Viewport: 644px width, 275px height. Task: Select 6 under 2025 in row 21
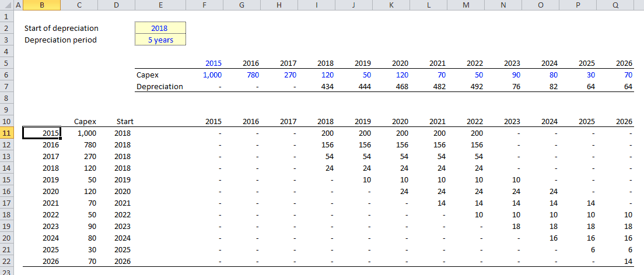point(593,249)
